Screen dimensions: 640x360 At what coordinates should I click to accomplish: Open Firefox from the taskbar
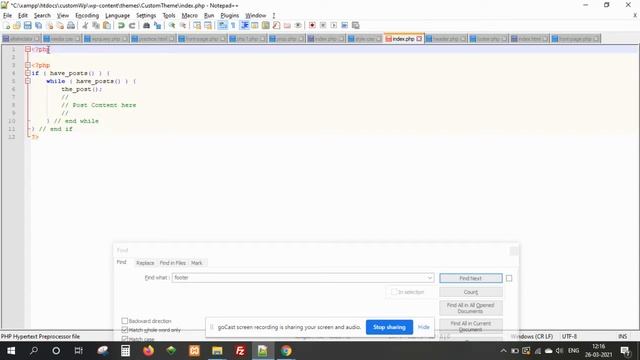pyautogui.click(x=148, y=351)
